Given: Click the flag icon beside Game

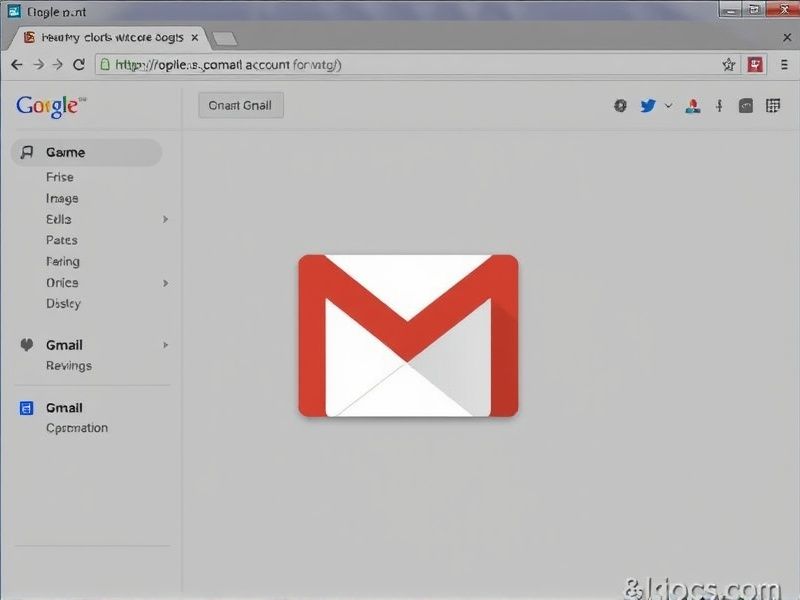Looking at the screenshot, I should [x=27, y=152].
